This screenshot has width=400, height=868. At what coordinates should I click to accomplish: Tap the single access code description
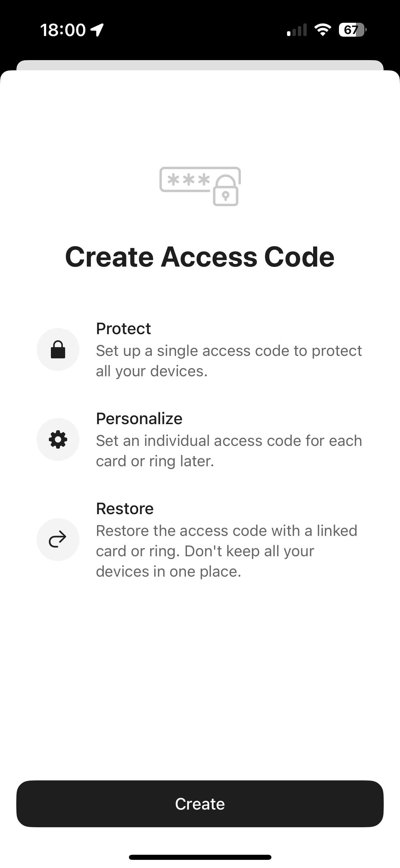(229, 361)
